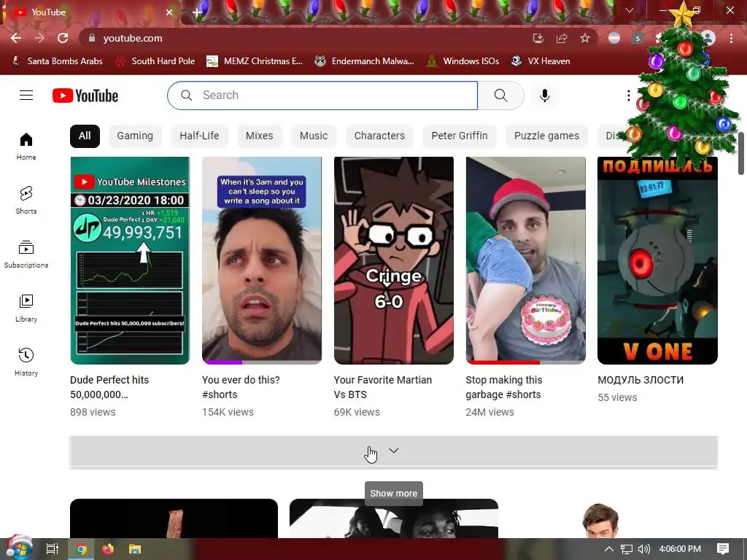Select the Characters filter chip

pyautogui.click(x=379, y=136)
